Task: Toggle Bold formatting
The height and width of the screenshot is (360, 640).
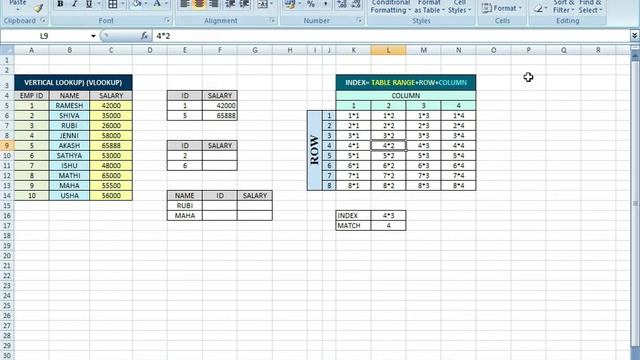Action: 60,4
